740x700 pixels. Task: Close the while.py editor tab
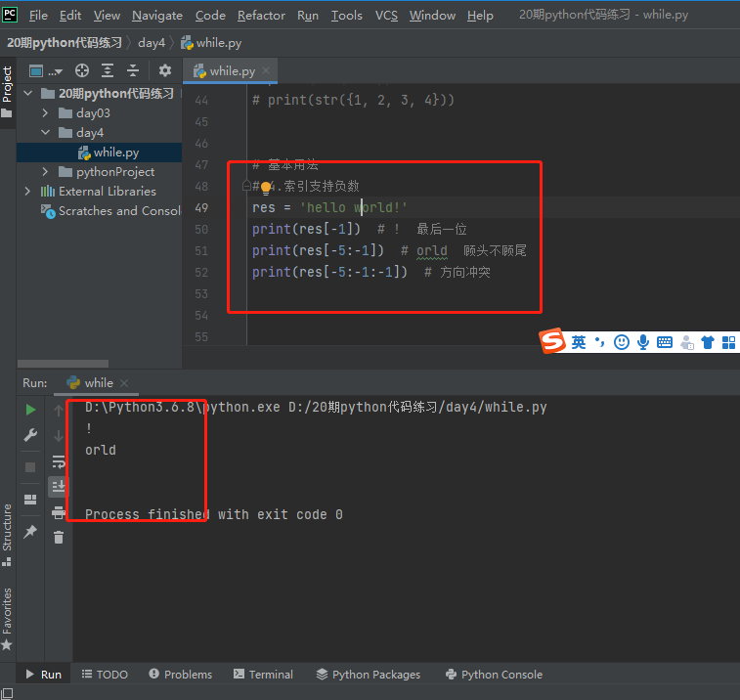point(266,70)
